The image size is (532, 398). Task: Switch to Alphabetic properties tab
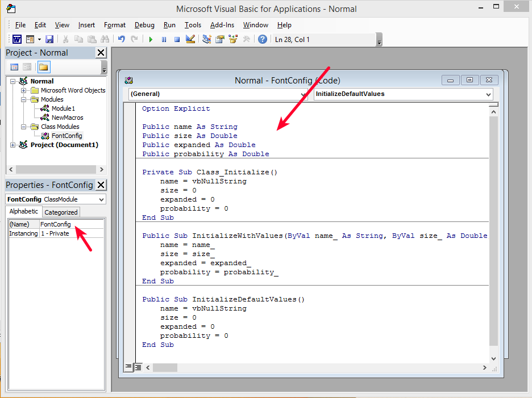24,211
